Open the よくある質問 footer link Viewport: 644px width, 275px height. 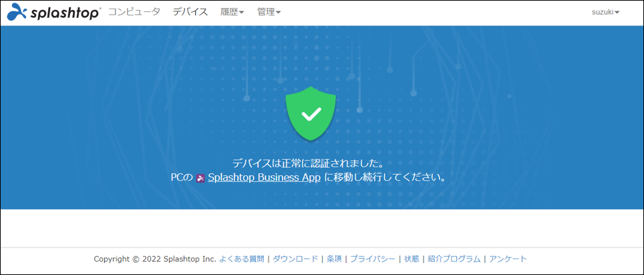[241, 259]
